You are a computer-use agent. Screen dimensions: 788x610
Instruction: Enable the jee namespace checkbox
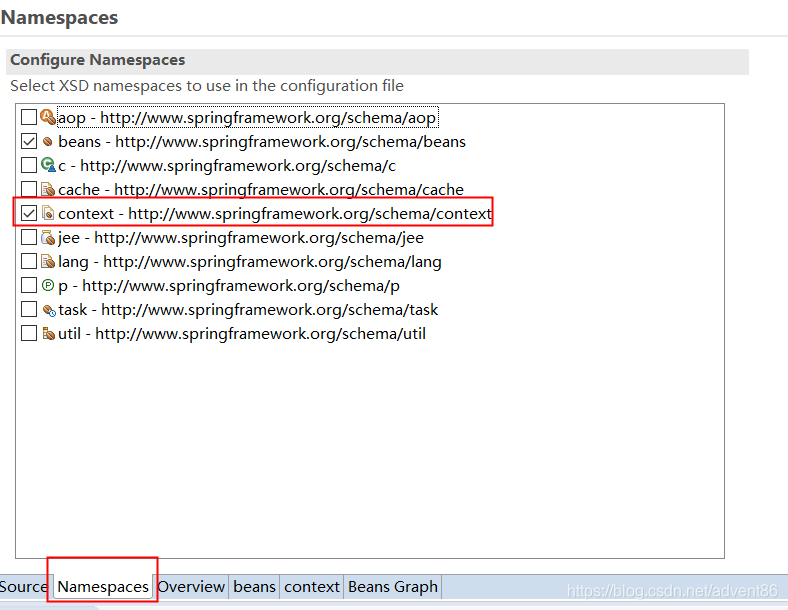(x=29, y=237)
